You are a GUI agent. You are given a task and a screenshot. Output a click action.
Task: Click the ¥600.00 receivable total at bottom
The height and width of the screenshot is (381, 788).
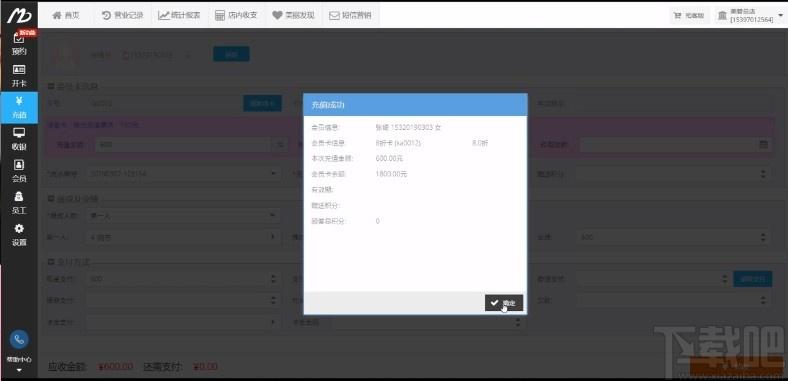[116, 366]
